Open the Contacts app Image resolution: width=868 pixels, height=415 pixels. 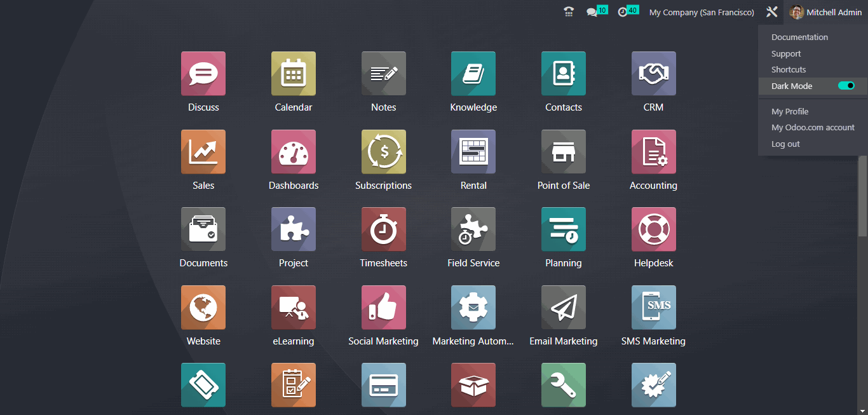563,73
